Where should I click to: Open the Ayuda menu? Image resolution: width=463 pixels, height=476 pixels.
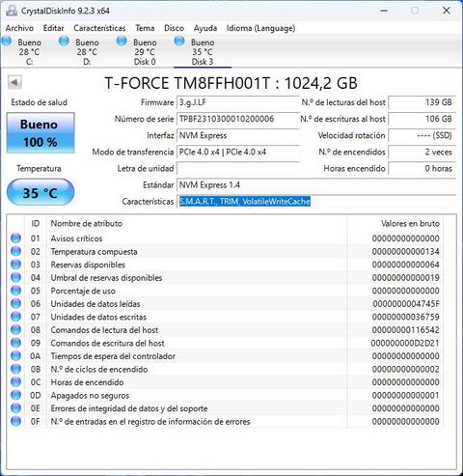pyautogui.click(x=205, y=28)
